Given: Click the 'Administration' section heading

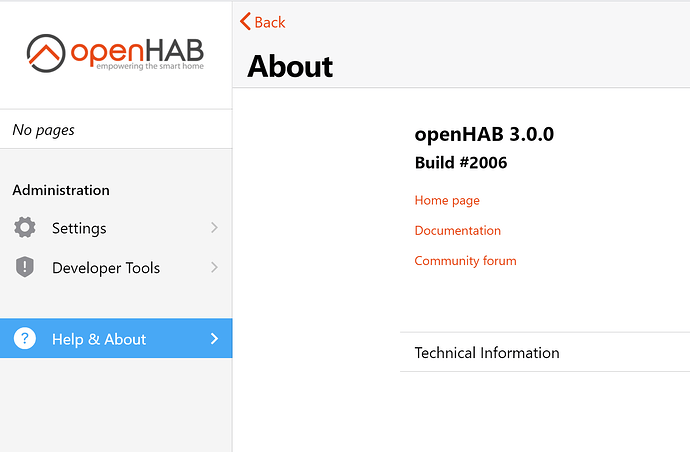Looking at the screenshot, I should tap(61, 190).
